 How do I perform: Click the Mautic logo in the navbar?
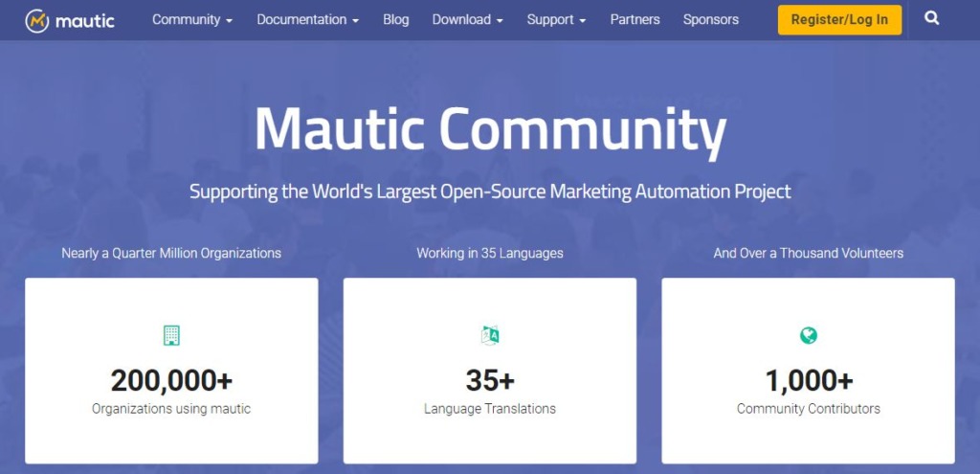pyautogui.click(x=70, y=21)
